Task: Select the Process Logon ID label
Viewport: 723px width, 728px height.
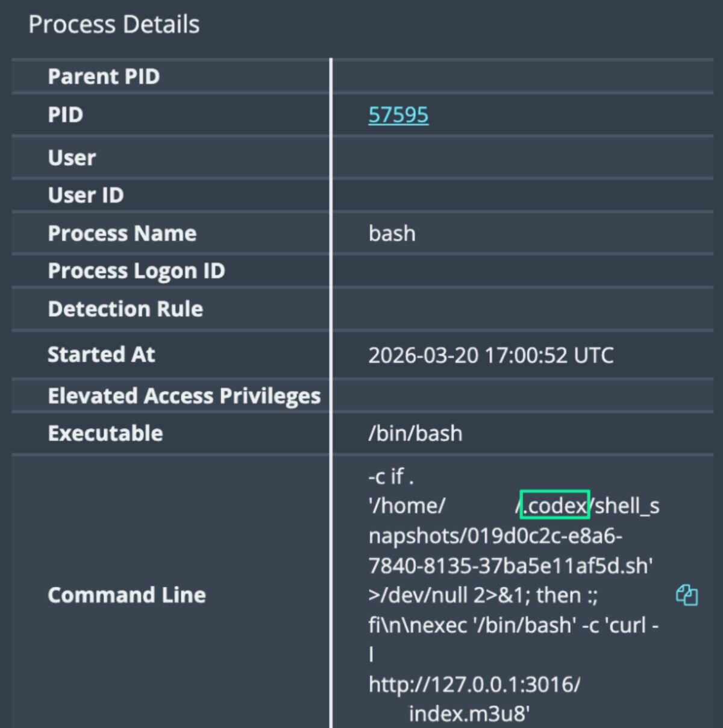Action: click(x=136, y=271)
